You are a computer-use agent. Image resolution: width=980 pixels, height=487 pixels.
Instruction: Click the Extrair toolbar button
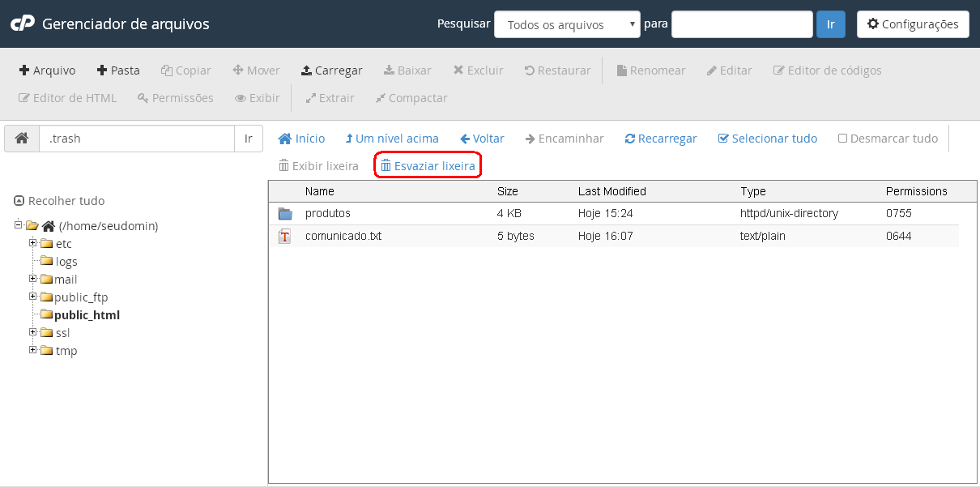[330, 98]
